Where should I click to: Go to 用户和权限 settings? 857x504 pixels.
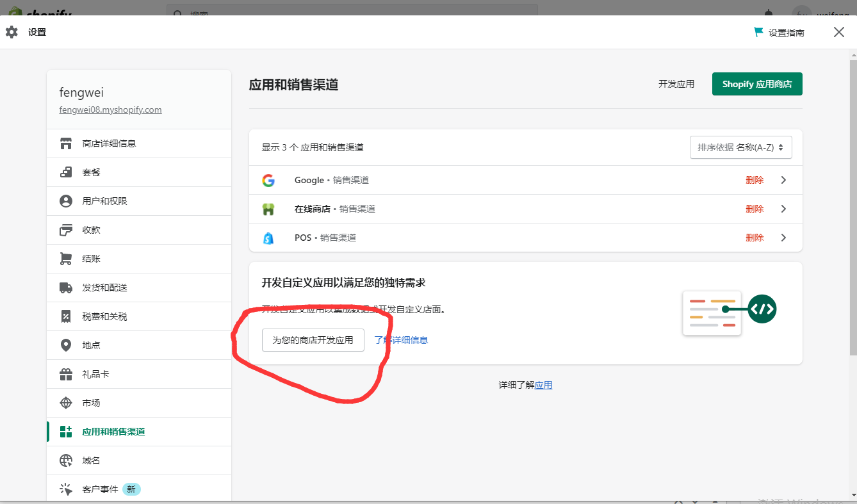(139, 201)
